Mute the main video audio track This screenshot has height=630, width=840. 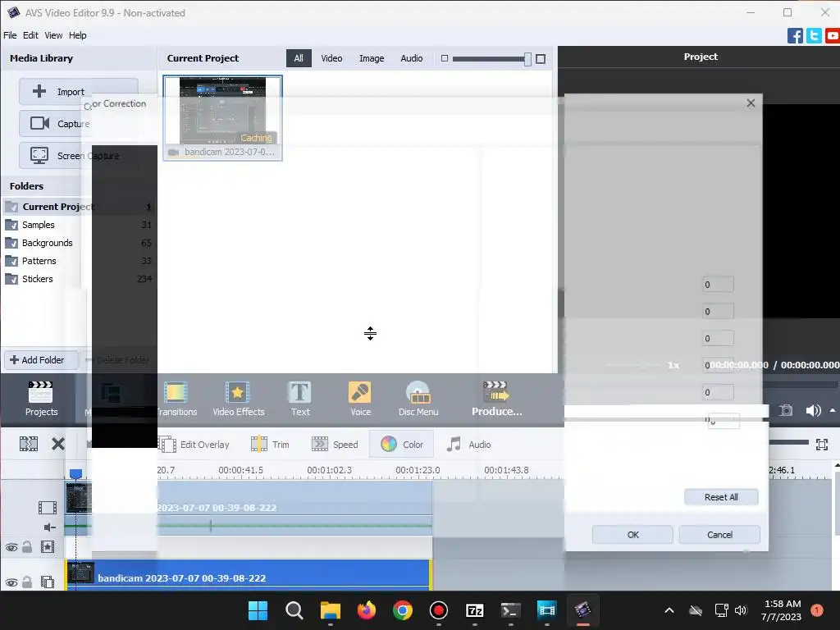(x=49, y=527)
